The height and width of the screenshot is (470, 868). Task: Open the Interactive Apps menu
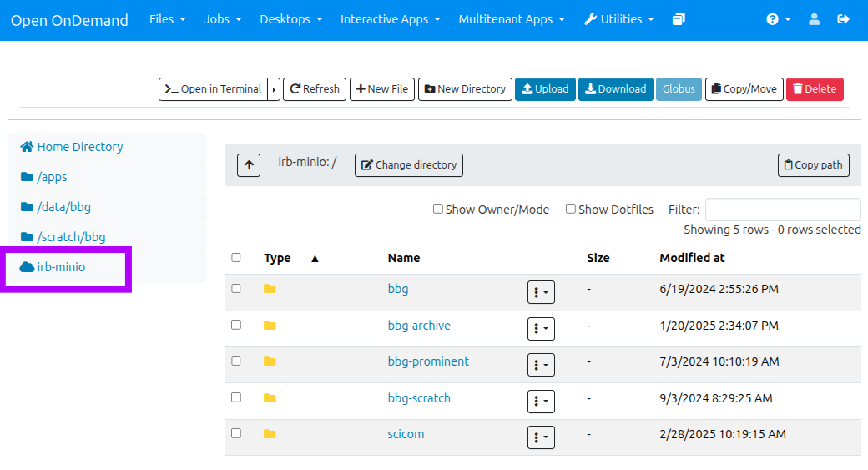391,19
